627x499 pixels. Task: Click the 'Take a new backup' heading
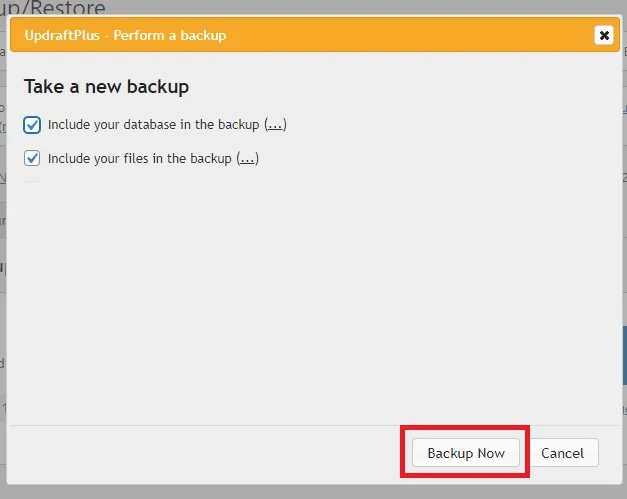(x=106, y=87)
